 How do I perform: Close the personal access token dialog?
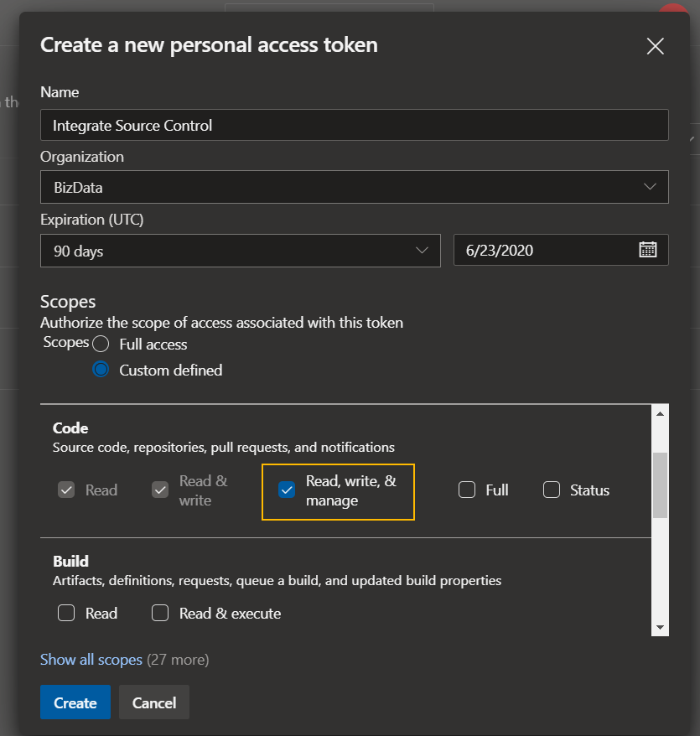(655, 46)
